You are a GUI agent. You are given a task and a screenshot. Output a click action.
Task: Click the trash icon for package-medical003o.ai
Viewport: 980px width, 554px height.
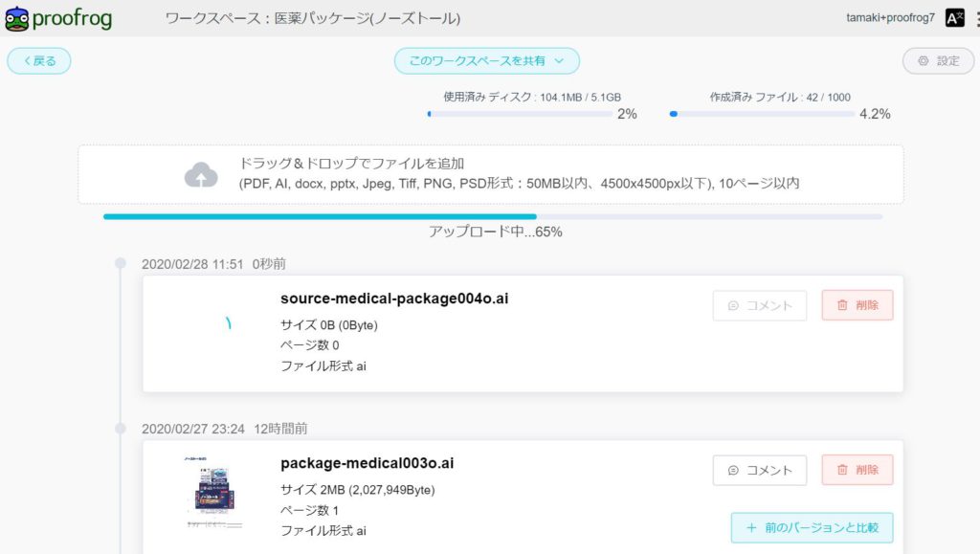point(842,470)
